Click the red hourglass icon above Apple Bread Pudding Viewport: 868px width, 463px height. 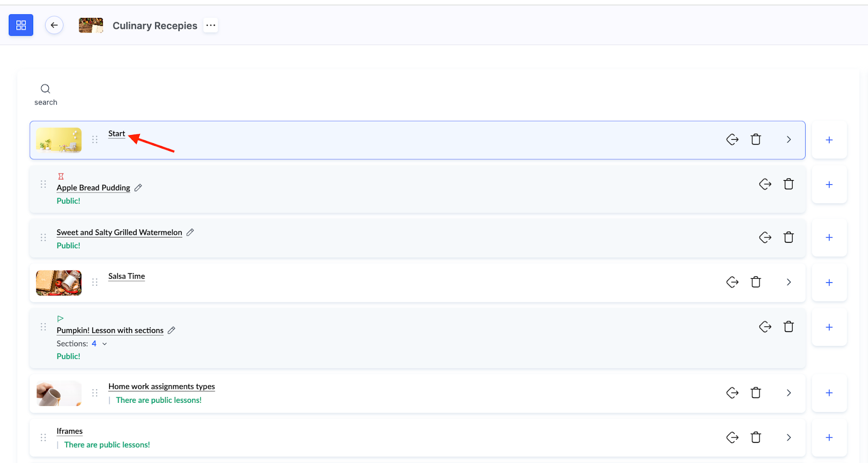click(x=61, y=176)
